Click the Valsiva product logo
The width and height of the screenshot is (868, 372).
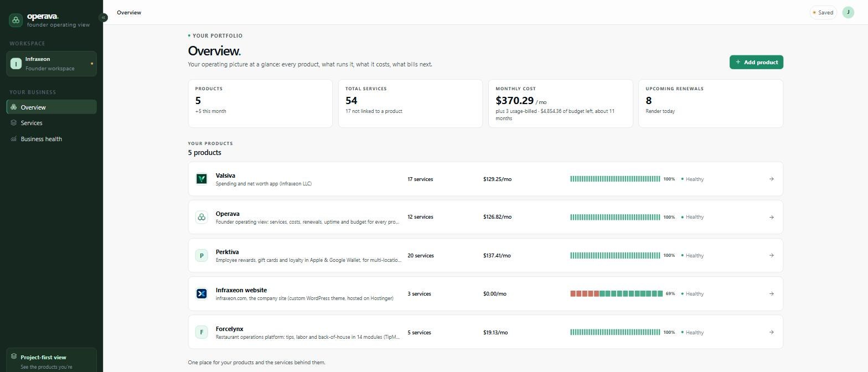[x=201, y=179]
